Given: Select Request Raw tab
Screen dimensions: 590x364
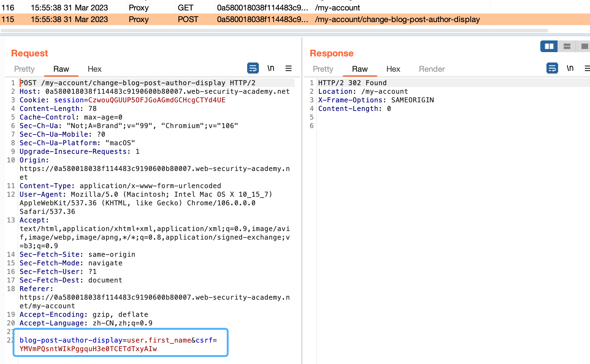Looking at the screenshot, I should (61, 69).
